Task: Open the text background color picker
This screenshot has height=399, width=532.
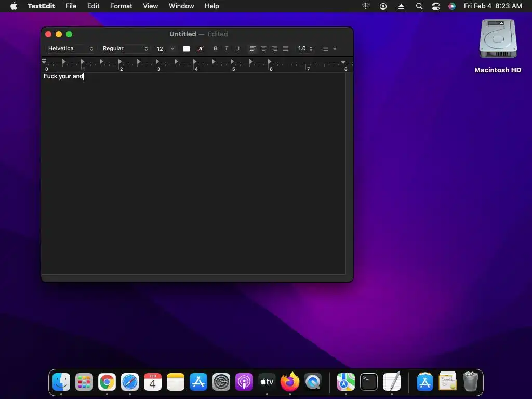Action: pos(201,49)
